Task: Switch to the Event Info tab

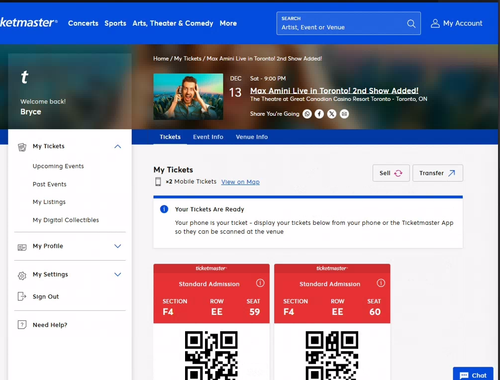Action: [208, 137]
